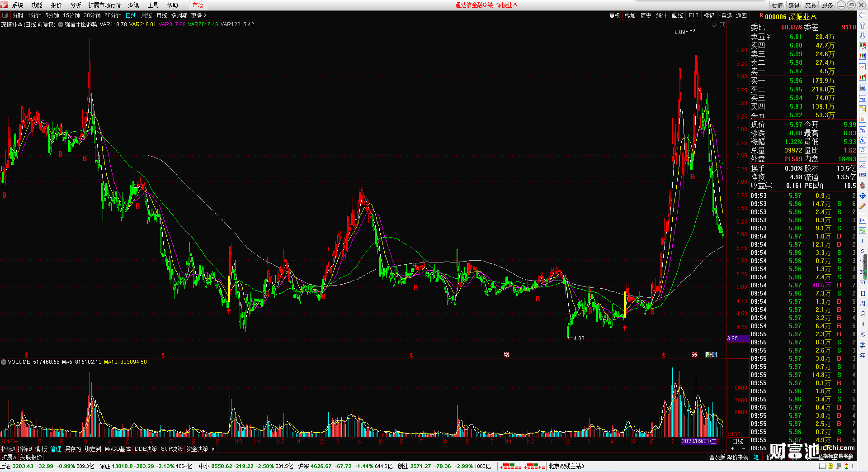Open the line trend chart icon in sidebar
This screenshot has width=868, height=472.
click(862, 67)
